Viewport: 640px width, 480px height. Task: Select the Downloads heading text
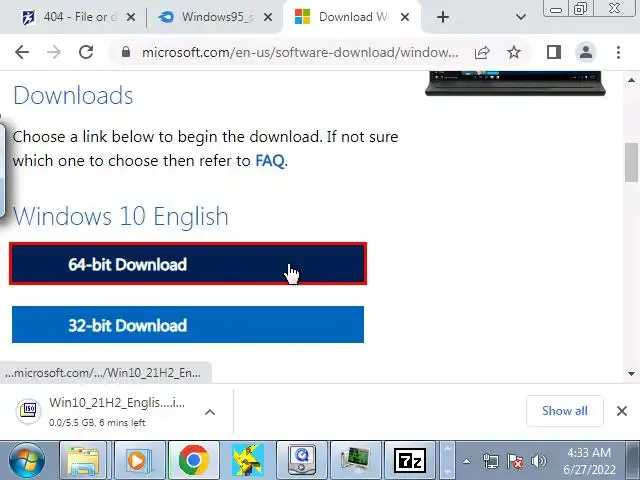(73, 96)
